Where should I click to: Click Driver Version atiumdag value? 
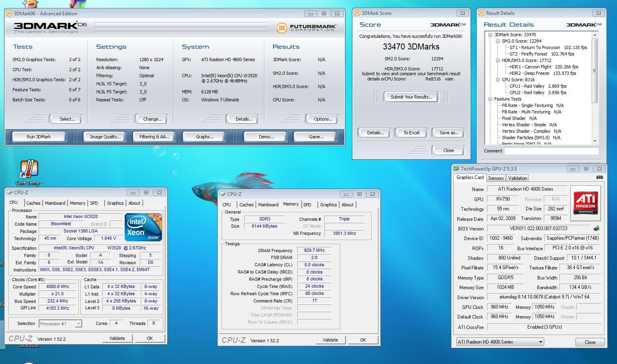tap(544, 297)
